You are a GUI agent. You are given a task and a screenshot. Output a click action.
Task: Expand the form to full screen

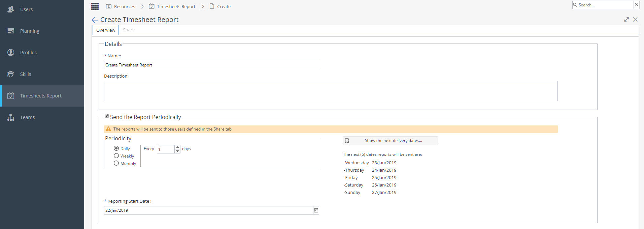click(x=626, y=20)
